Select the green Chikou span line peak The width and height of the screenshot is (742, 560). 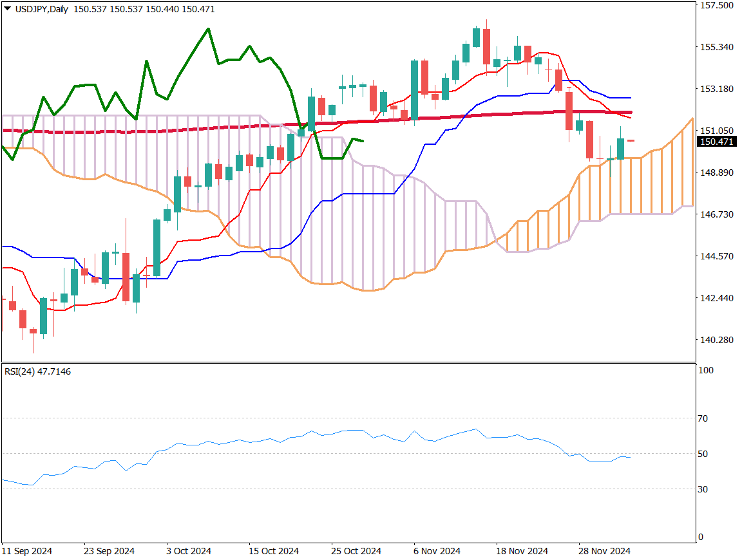pos(208,29)
